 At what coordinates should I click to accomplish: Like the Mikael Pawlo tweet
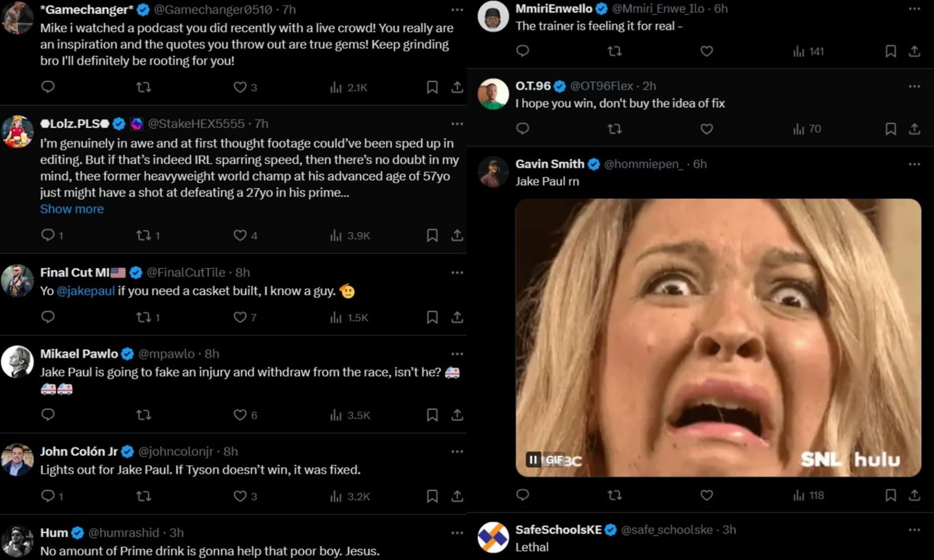tap(240, 415)
